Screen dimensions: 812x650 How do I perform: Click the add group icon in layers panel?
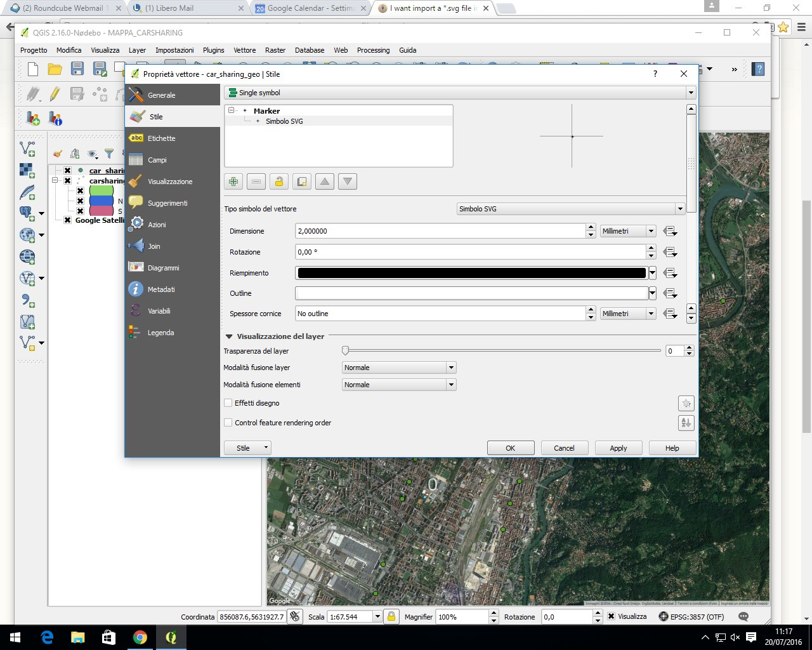coord(75,154)
